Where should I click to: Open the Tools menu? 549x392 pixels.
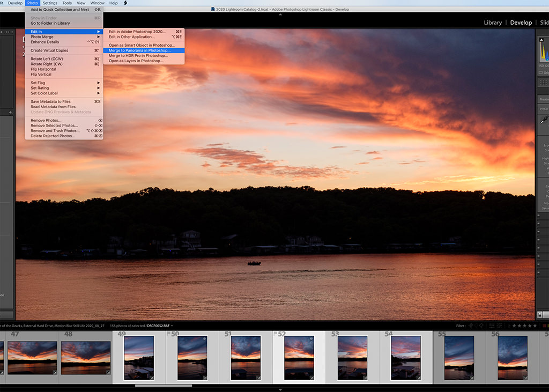(x=67, y=3)
